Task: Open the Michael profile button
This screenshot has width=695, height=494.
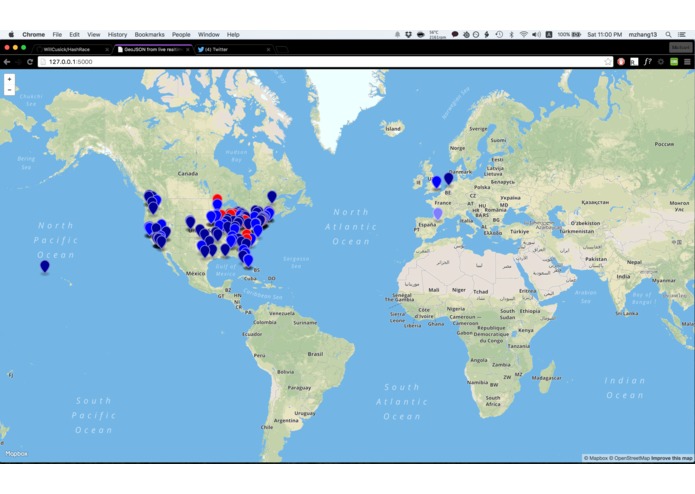Action: (680, 47)
